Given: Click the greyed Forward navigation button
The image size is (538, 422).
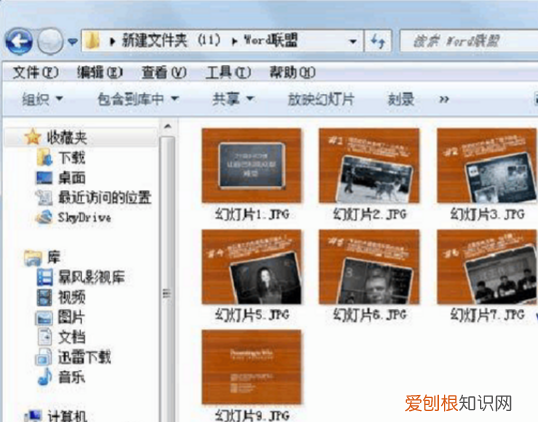Looking at the screenshot, I should pos(50,42).
